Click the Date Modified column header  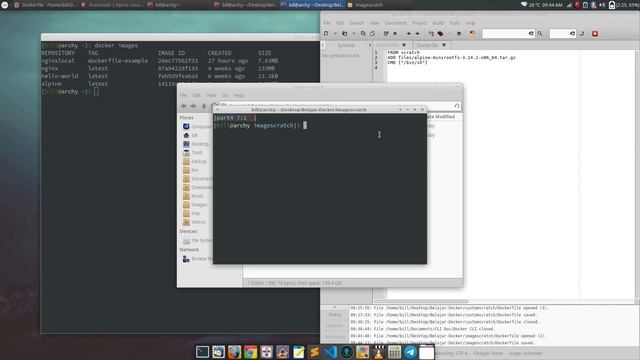441,117
